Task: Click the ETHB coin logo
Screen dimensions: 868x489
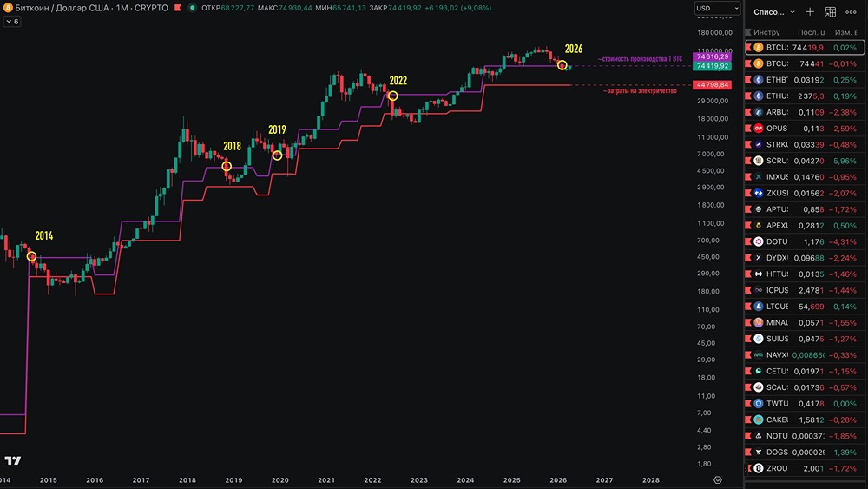Action: tap(759, 80)
